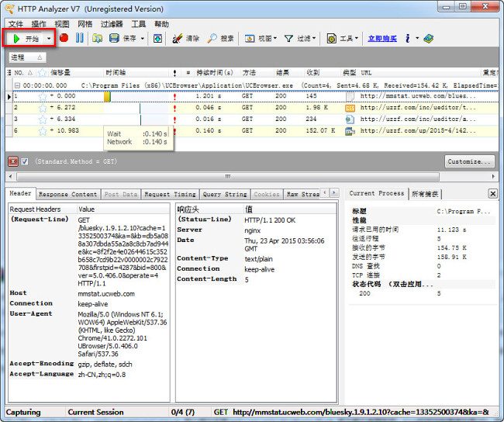Stop capturing with the red stop icon
The height and width of the screenshot is (422, 504).
point(64,38)
